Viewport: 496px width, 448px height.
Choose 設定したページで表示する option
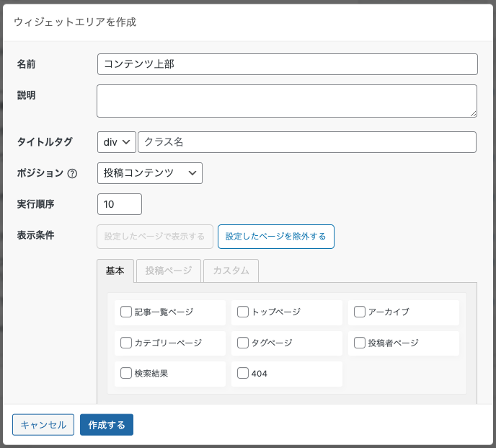155,237
